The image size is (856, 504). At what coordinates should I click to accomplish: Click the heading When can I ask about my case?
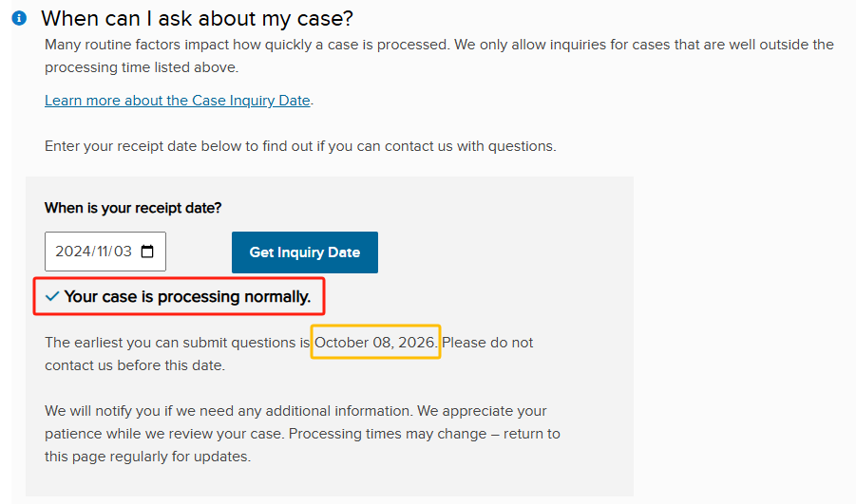(197, 19)
